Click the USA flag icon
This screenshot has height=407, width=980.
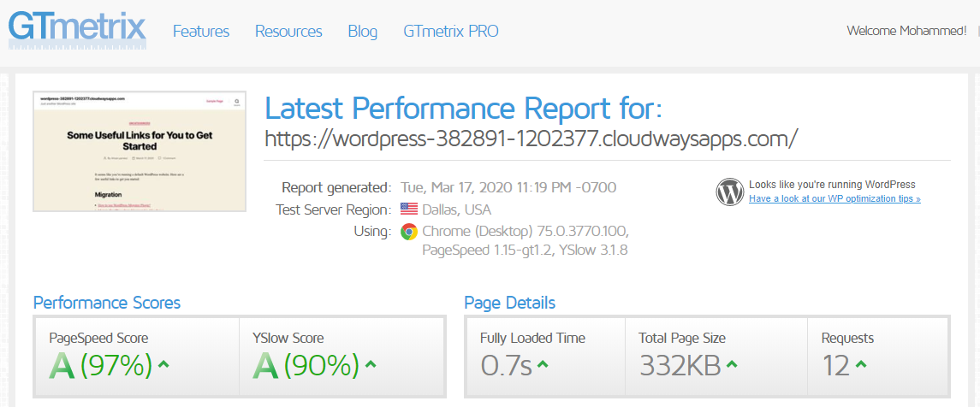(409, 209)
